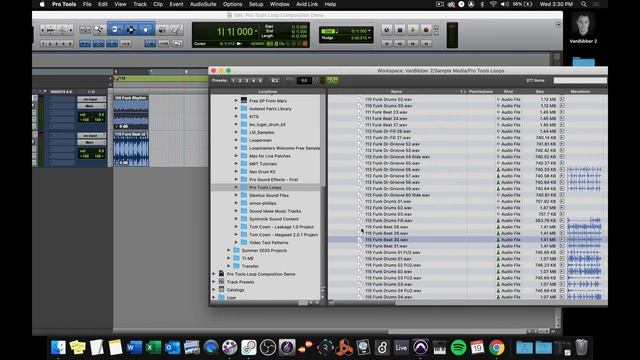The width and height of the screenshot is (640, 360).
Task: Click the Workspace preview volume field
Action: 304,80
